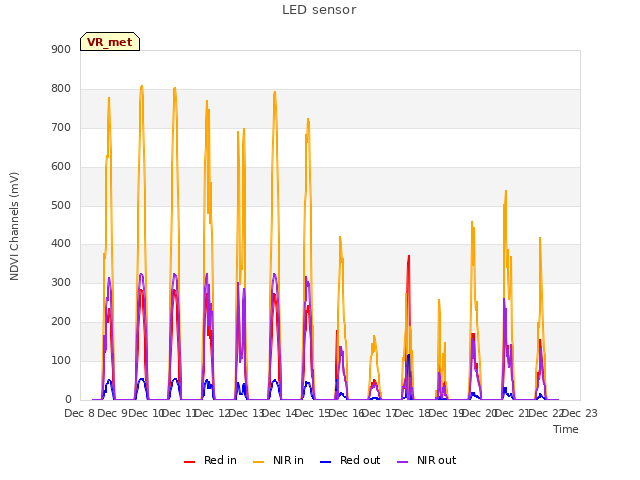Click the 300 y-axis tick label
640x480 pixels.
(x=61, y=282)
